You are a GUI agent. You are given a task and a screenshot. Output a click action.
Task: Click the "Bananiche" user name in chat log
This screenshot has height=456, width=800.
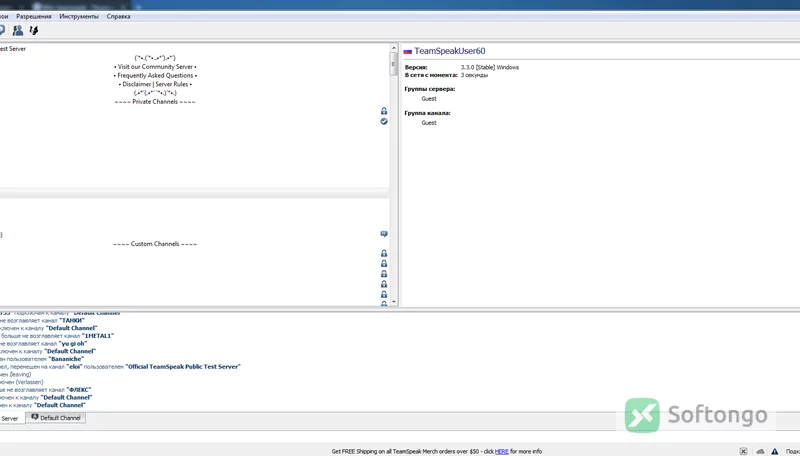point(66,359)
